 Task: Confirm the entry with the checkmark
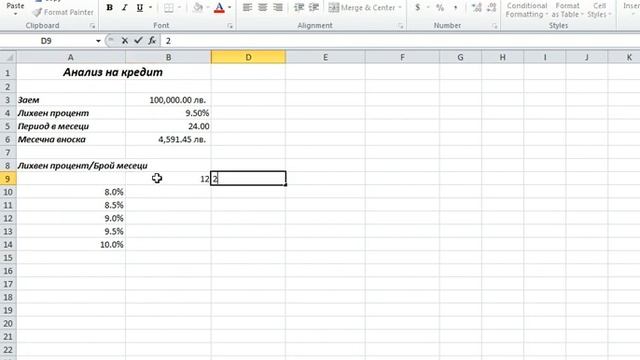coord(138,41)
